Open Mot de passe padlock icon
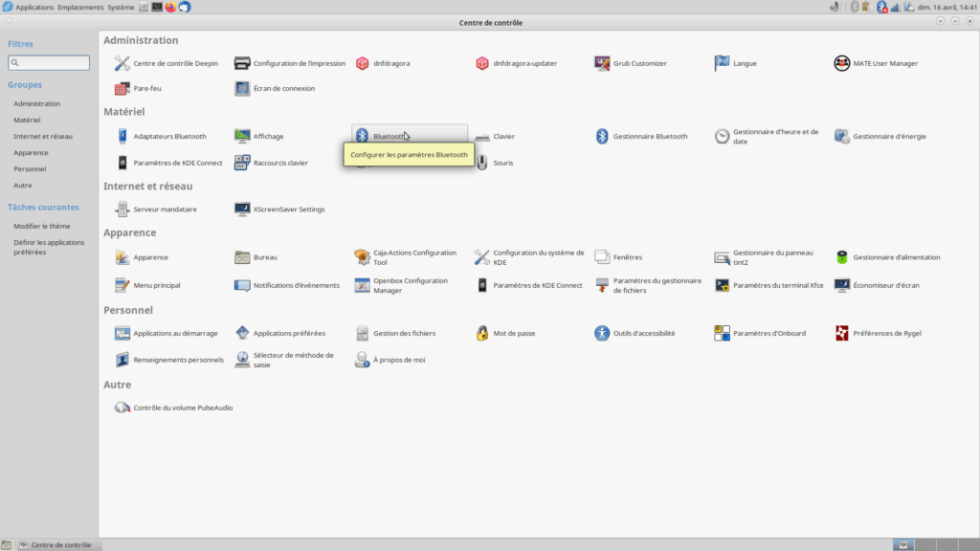 pyautogui.click(x=482, y=333)
